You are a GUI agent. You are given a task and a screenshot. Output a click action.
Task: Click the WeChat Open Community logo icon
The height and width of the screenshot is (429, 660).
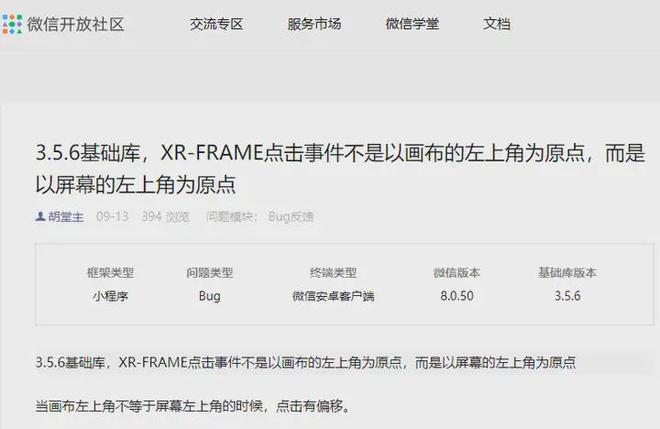(x=12, y=24)
